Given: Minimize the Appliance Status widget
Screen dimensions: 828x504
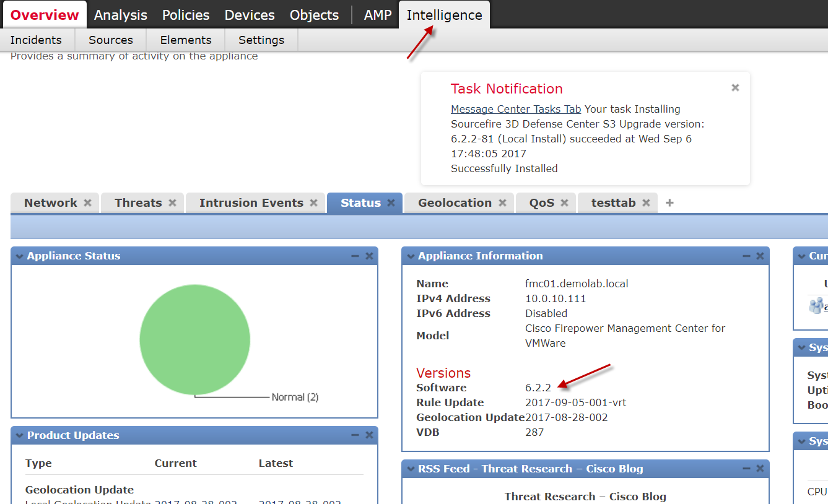Looking at the screenshot, I should 355,256.
